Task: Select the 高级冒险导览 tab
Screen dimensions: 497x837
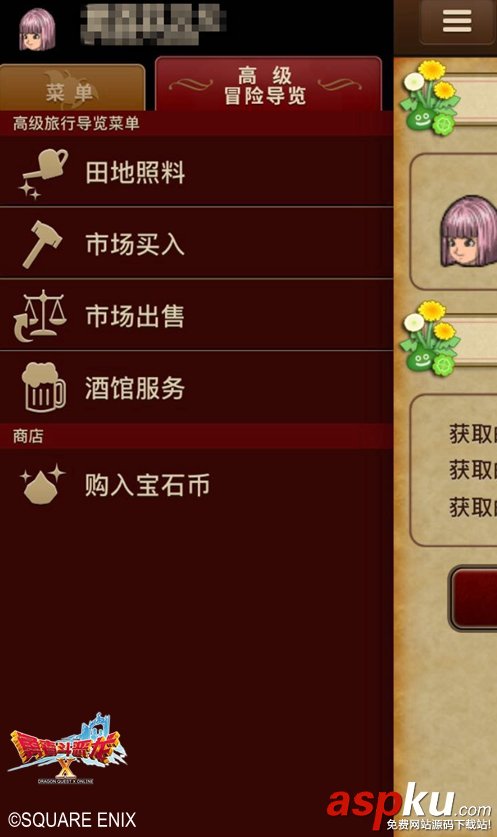Action: click(269, 84)
